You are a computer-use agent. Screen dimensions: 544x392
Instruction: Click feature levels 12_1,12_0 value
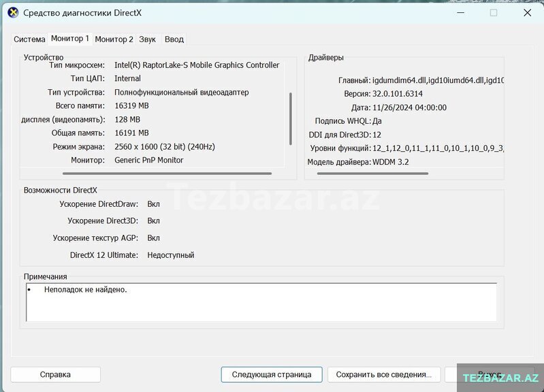pyautogui.click(x=438, y=148)
